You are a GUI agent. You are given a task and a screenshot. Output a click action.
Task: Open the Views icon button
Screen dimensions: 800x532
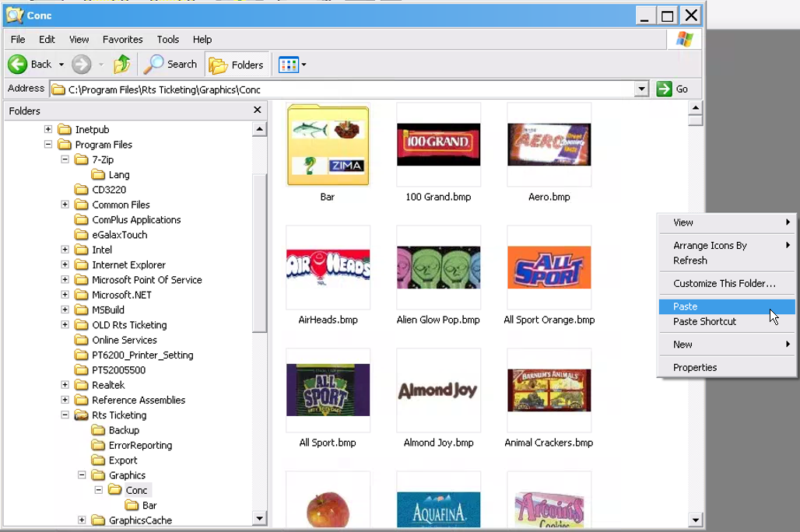point(288,65)
